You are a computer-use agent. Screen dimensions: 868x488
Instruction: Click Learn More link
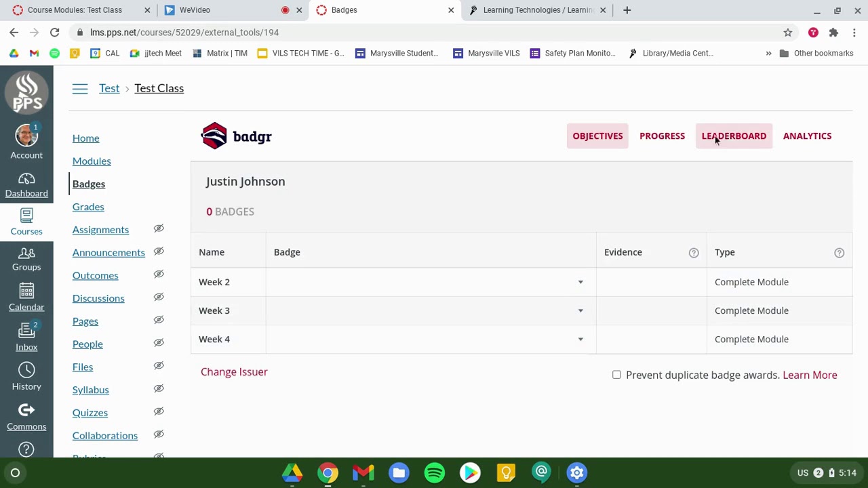tap(810, 375)
